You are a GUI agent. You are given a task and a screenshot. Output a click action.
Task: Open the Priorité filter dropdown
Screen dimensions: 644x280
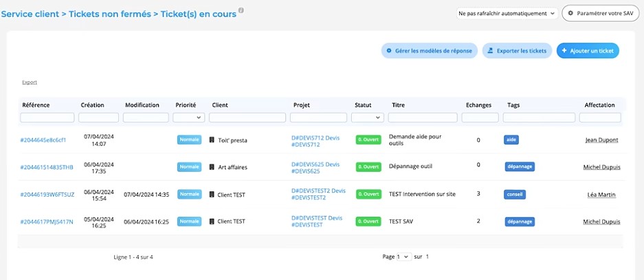(189, 118)
